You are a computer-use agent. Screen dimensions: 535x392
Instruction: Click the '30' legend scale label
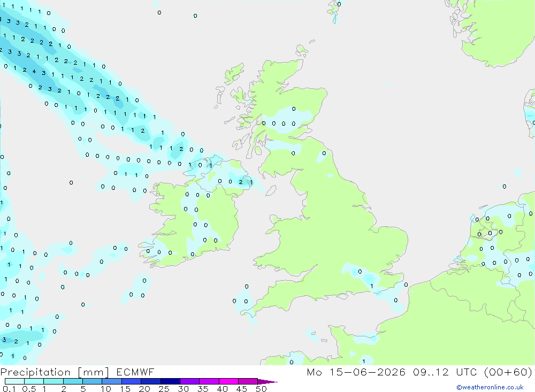[184, 389]
